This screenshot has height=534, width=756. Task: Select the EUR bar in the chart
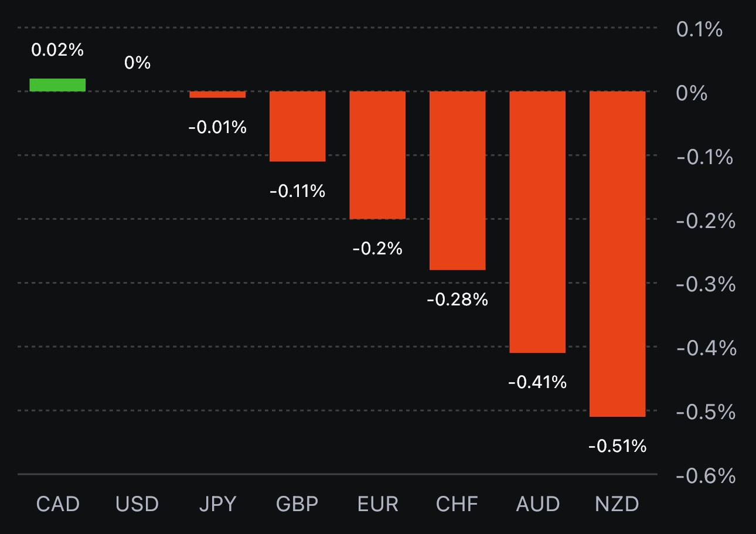(x=377, y=155)
